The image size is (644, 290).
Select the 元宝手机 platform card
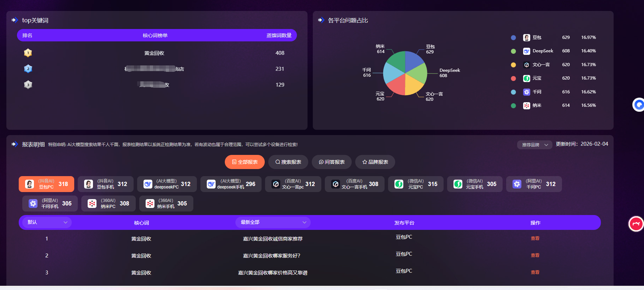pos(475,184)
